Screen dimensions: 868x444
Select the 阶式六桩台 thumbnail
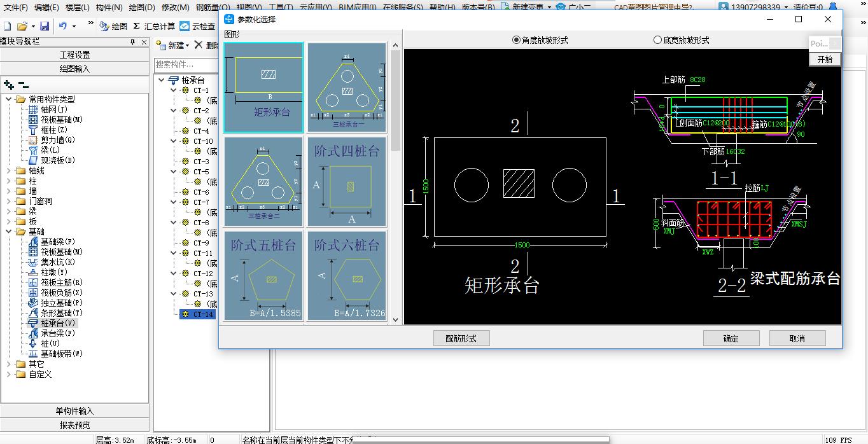coord(347,275)
